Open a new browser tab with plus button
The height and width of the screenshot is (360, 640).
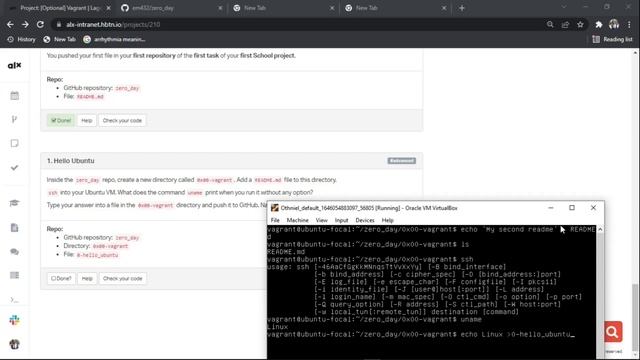(462, 8)
